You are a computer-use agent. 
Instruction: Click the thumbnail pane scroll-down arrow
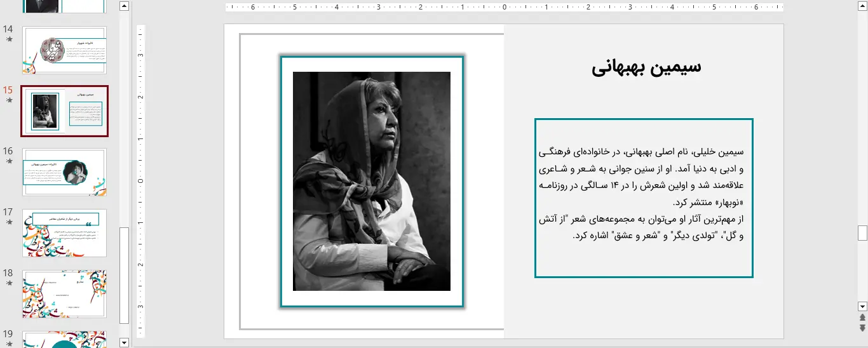point(124,342)
